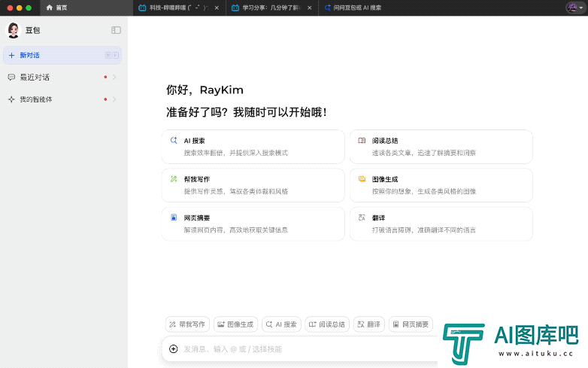The height and width of the screenshot is (368, 588).
Task: Open the AI 搜索 card
Action: (x=253, y=147)
